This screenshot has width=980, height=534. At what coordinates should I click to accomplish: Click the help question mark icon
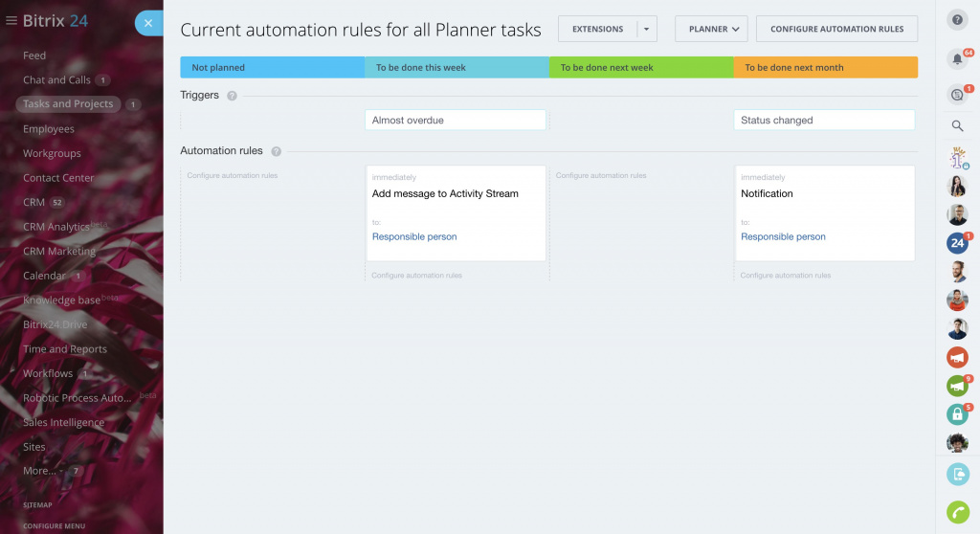[957, 20]
